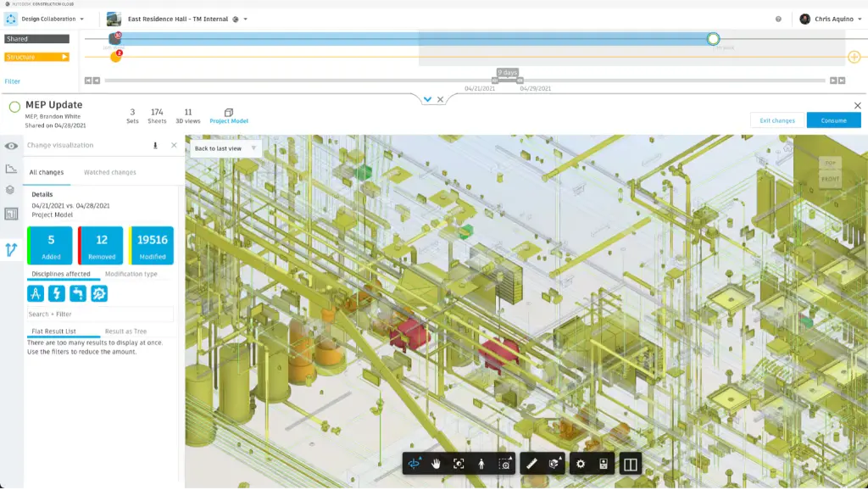Toggle the Mechanical discipline filter icon

(99, 293)
